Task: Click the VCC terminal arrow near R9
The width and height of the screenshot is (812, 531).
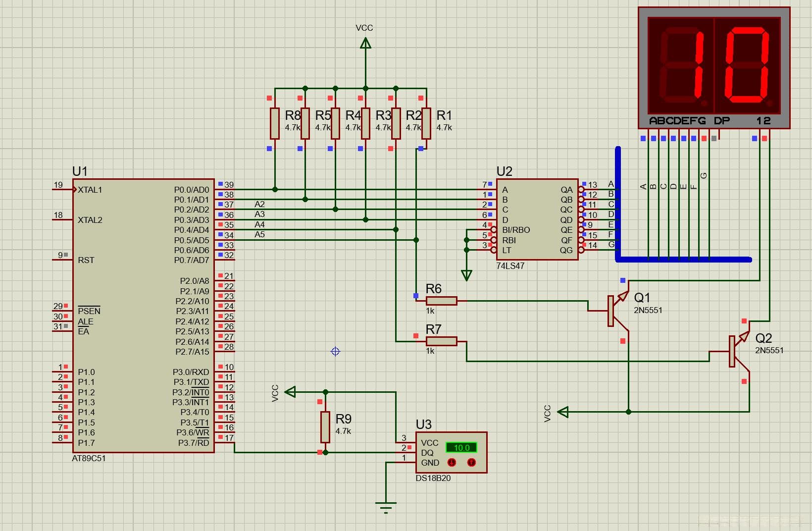Action: click(x=290, y=392)
